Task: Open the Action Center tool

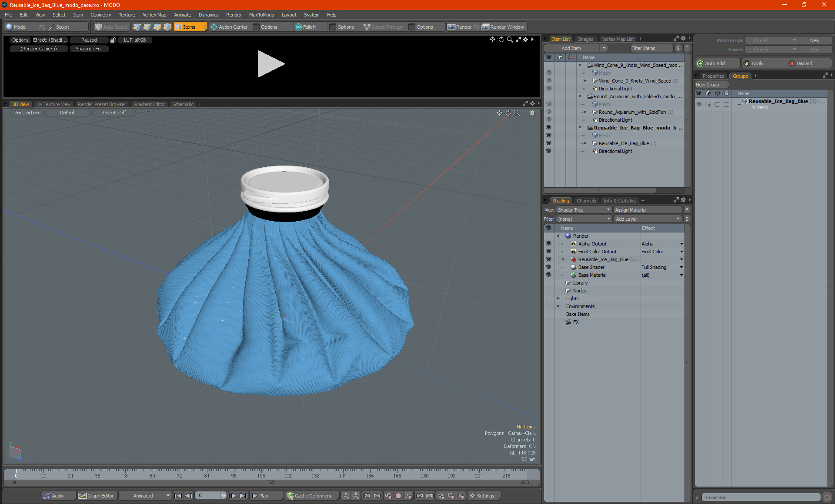Action: click(x=229, y=27)
